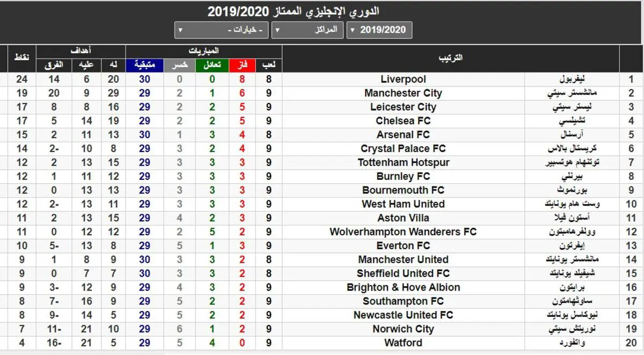Select the Watford team entry
This screenshot has width=644, height=355.
point(403,343)
